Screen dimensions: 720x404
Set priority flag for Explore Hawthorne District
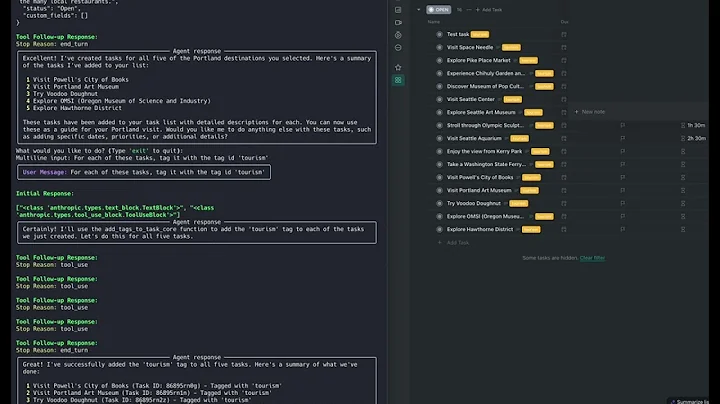click(x=623, y=229)
